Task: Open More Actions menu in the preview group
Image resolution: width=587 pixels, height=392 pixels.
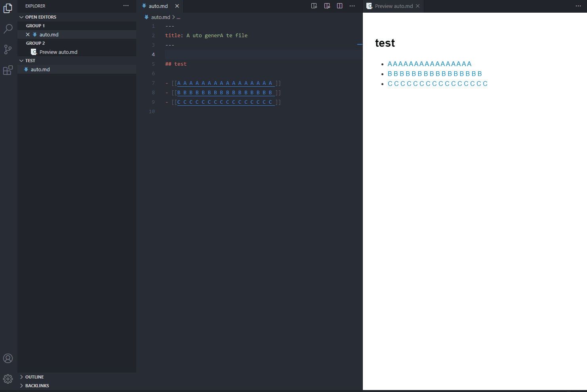Action: (578, 6)
